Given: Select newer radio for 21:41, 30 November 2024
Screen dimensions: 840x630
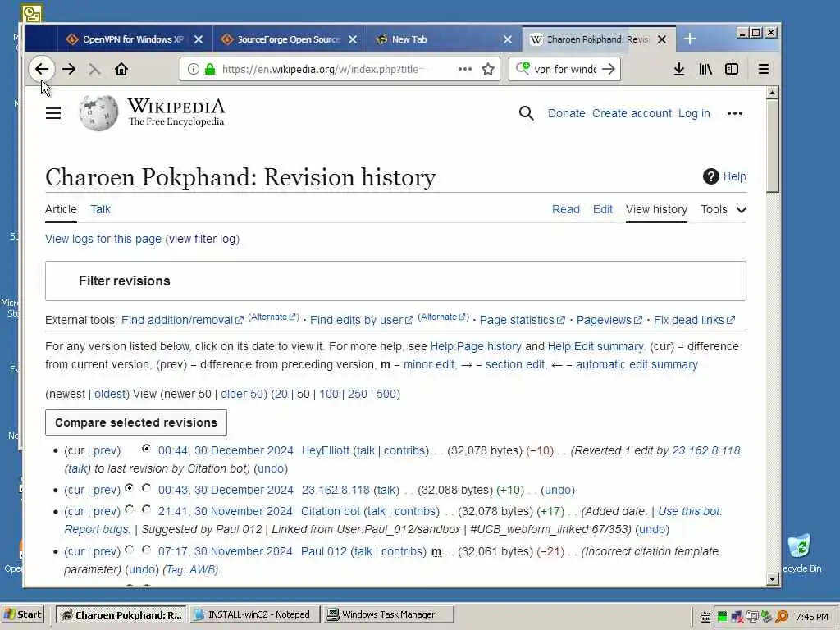Looking at the screenshot, I should pos(146,509).
